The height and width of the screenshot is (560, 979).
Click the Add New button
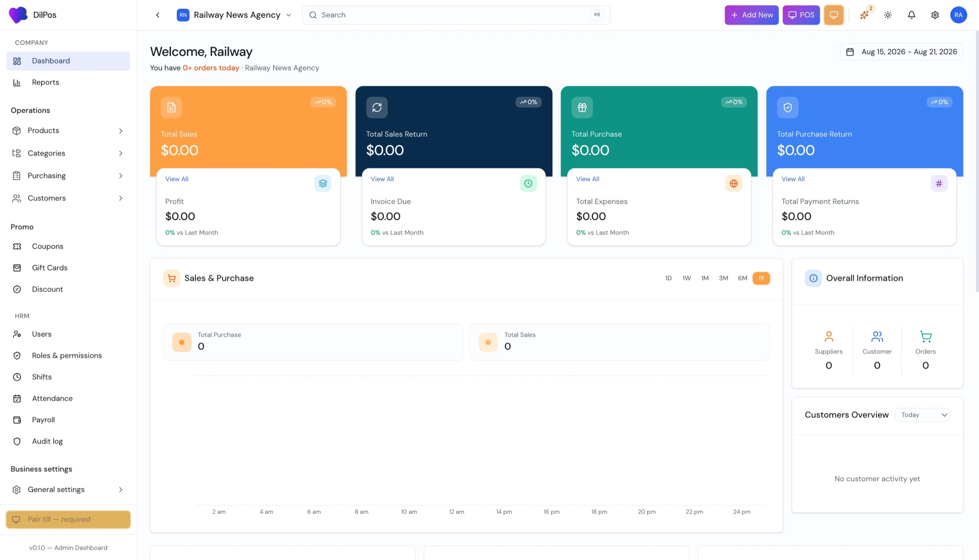pos(751,15)
